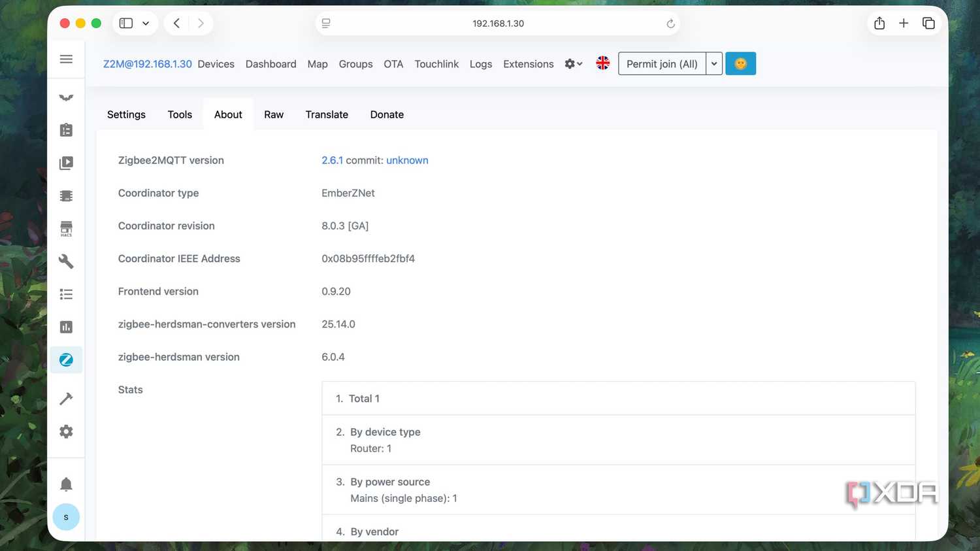Show Safari's tab overview

[x=928, y=23]
